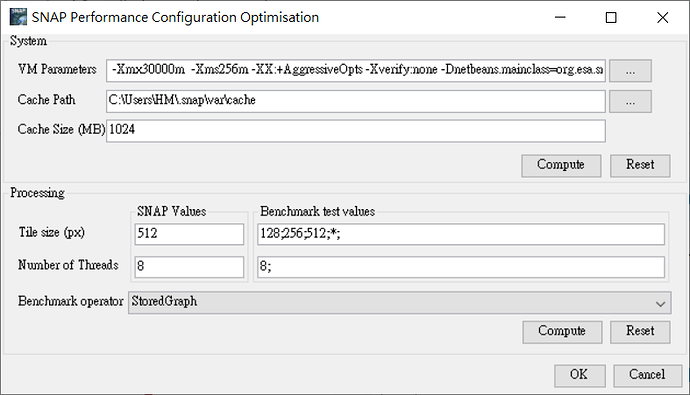Click the Cache Path text field

(x=356, y=101)
